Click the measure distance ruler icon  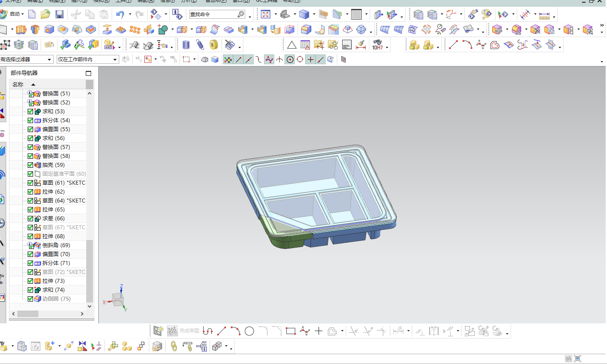[544, 15]
